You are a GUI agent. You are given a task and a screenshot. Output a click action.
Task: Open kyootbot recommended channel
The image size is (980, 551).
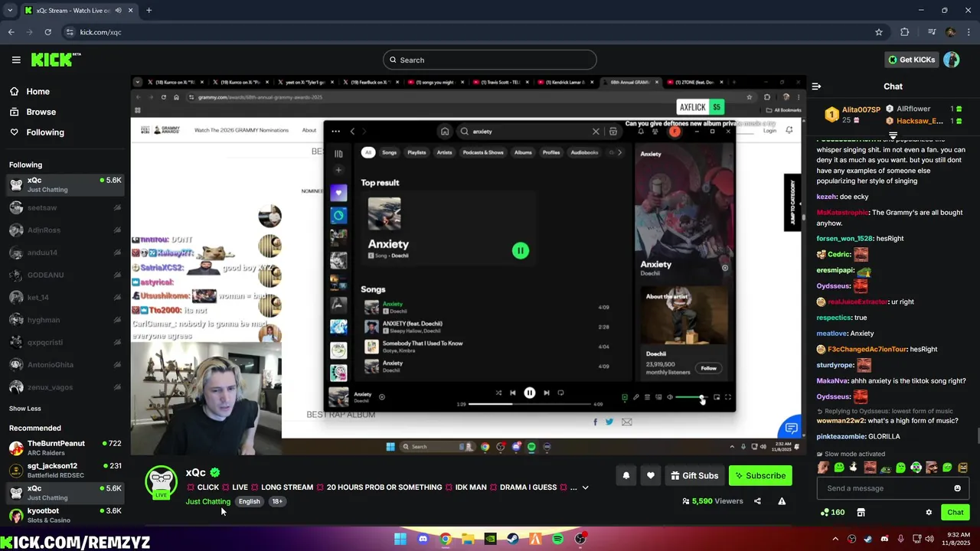(x=65, y=515)
